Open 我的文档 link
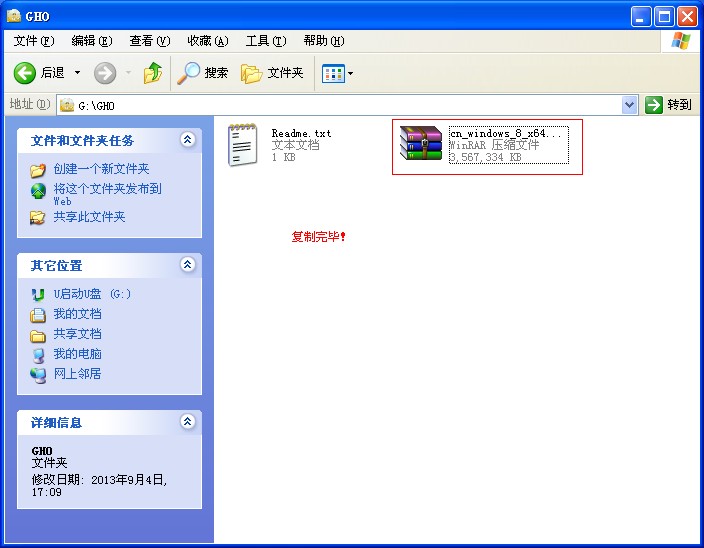This screenshot has width=704, height=548. pyautogui.click(x=78, y=314)
